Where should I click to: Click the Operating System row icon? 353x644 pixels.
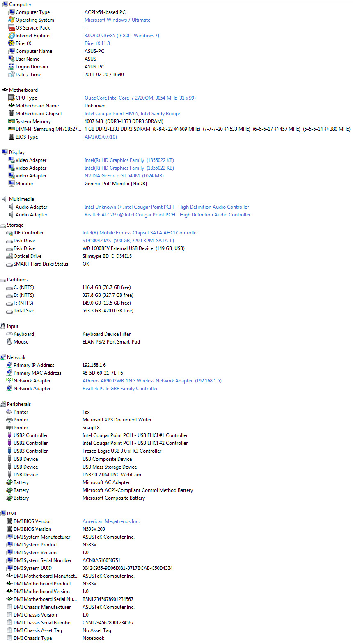[11, 20]
